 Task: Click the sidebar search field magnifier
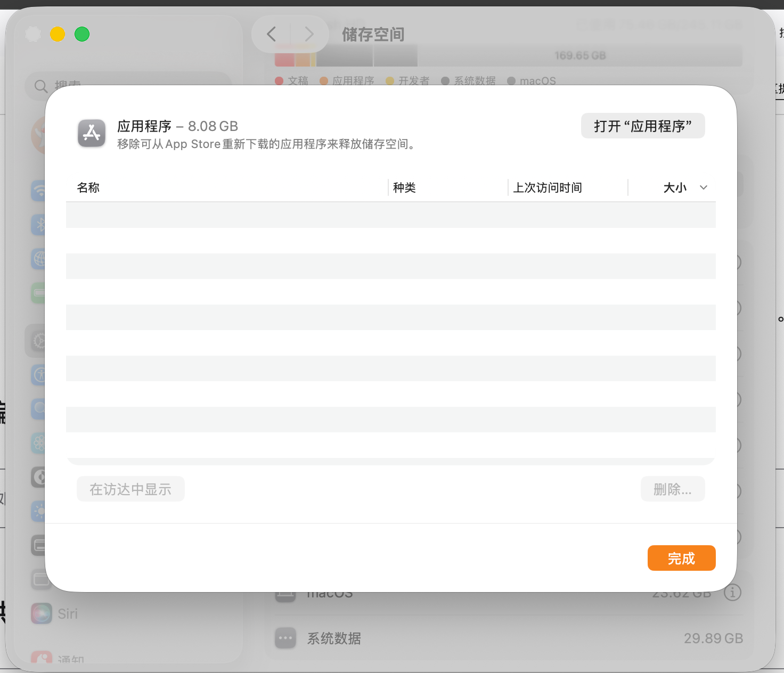(x=41, y=86)
